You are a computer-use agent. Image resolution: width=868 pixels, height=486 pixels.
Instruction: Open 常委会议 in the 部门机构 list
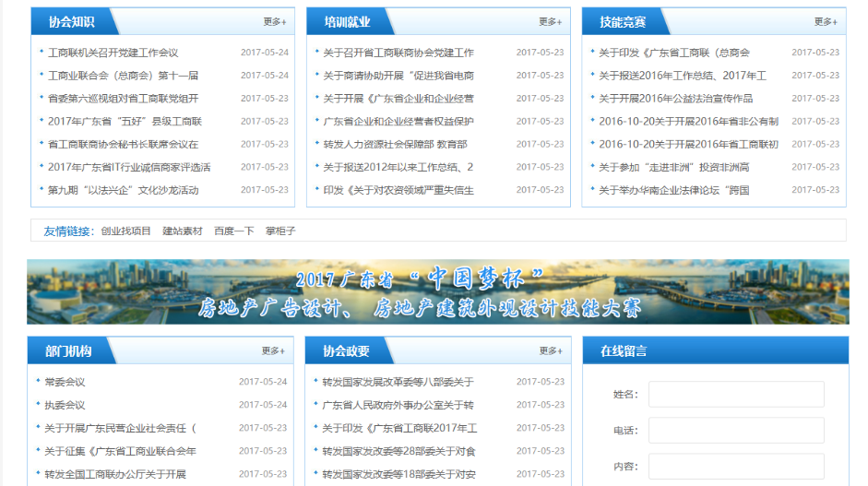65,382
